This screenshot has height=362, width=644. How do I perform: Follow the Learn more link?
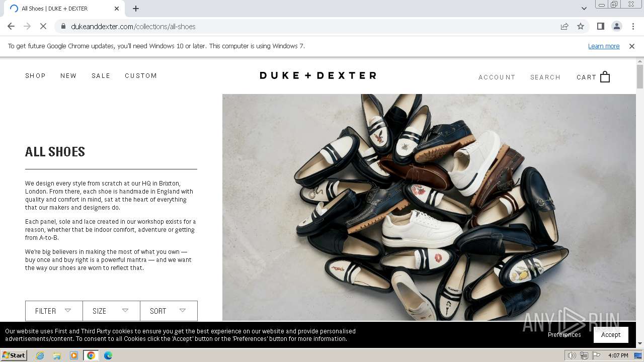click(604, 46)
